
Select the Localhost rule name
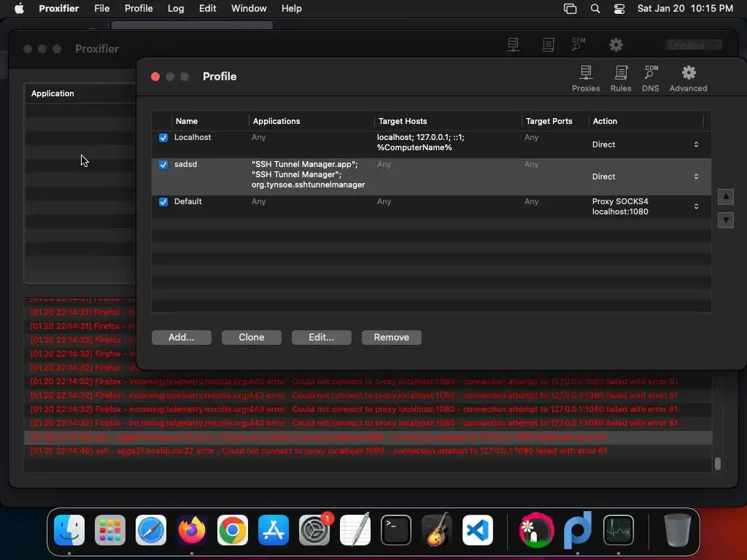pos(193,137)
